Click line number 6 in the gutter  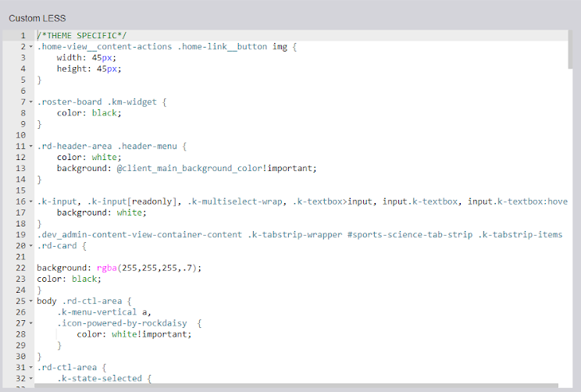tap(23, 91)
